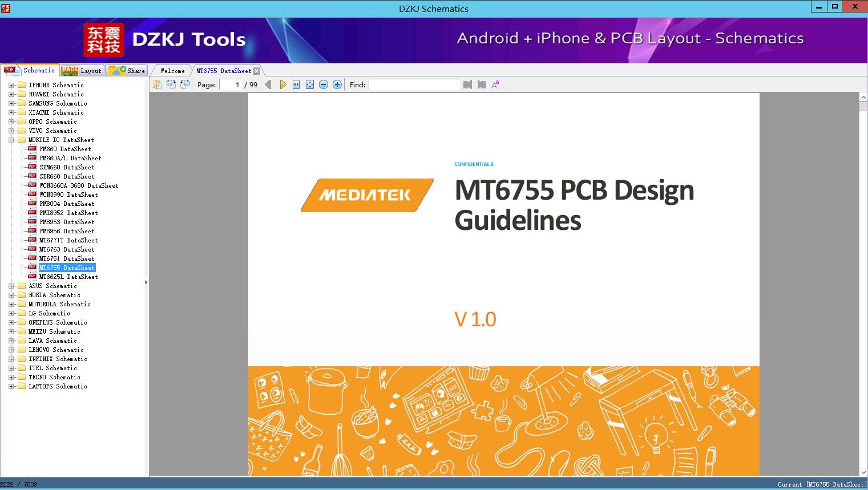The height and width of the screenshot is (490, 868).
Task: Click folder icon of SAMSUNG Schematic
Action: point(22,103)
